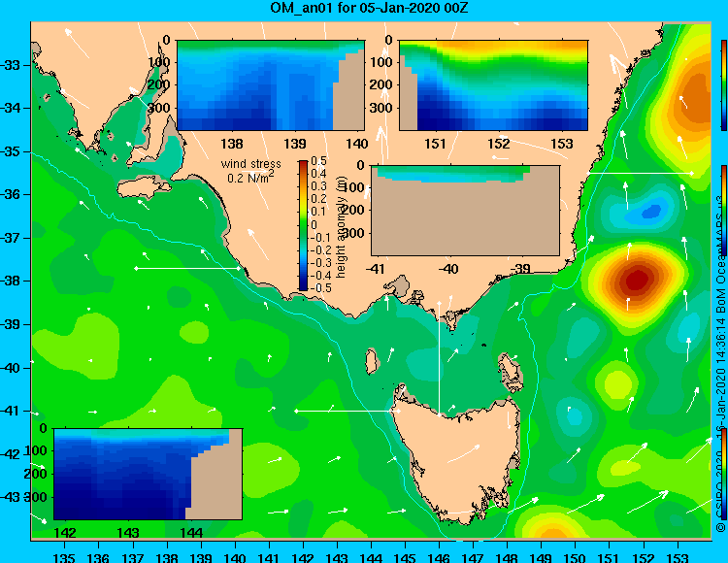Screen dimensions: 728x563
Task: Click Kangaroo Island on the map
Action: tap(144, 188)
